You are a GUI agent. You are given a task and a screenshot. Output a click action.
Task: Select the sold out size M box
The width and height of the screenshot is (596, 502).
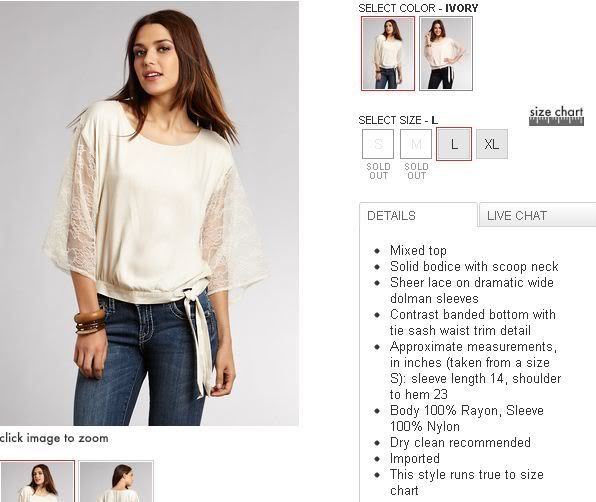pos(416,144)
